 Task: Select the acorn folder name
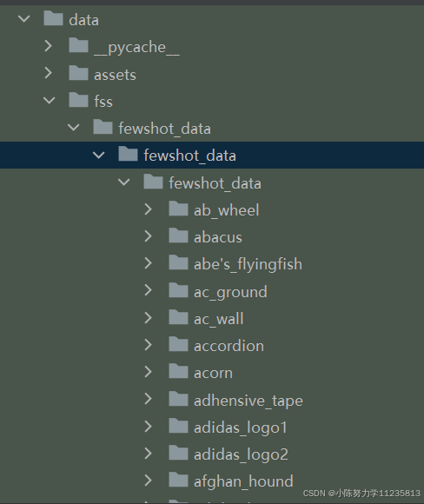(213, 374)
